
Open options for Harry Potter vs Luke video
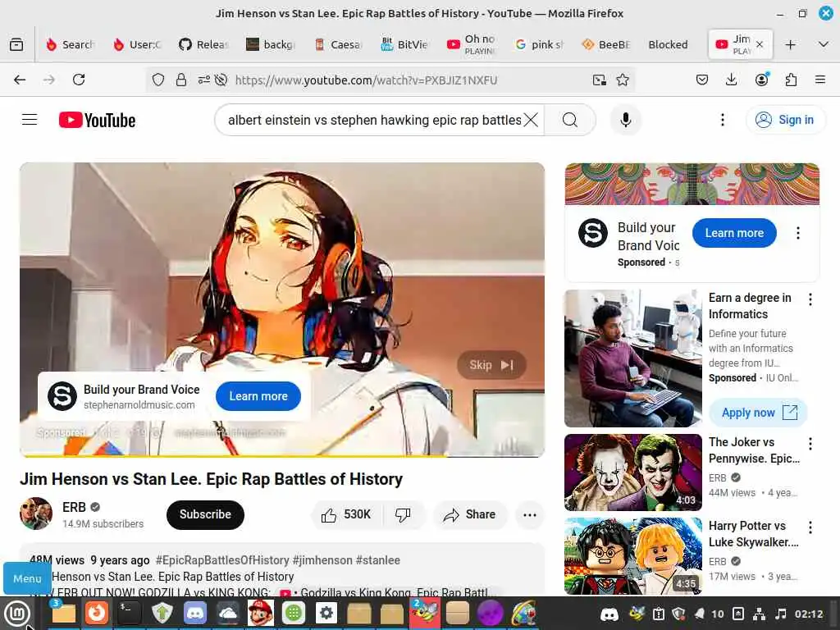(x=810, y=527)
